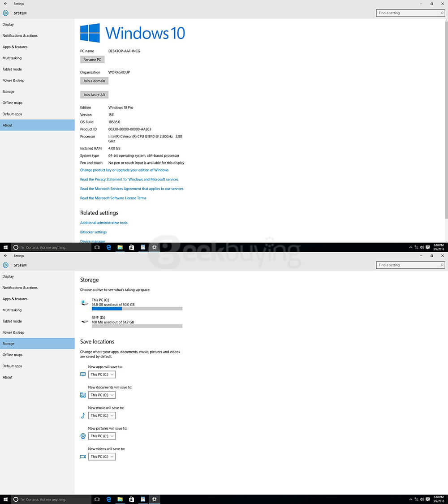The image size is (448, 504).
Task: Open Offline maps in Storage window sidebar
Action: tap(37, 355)
